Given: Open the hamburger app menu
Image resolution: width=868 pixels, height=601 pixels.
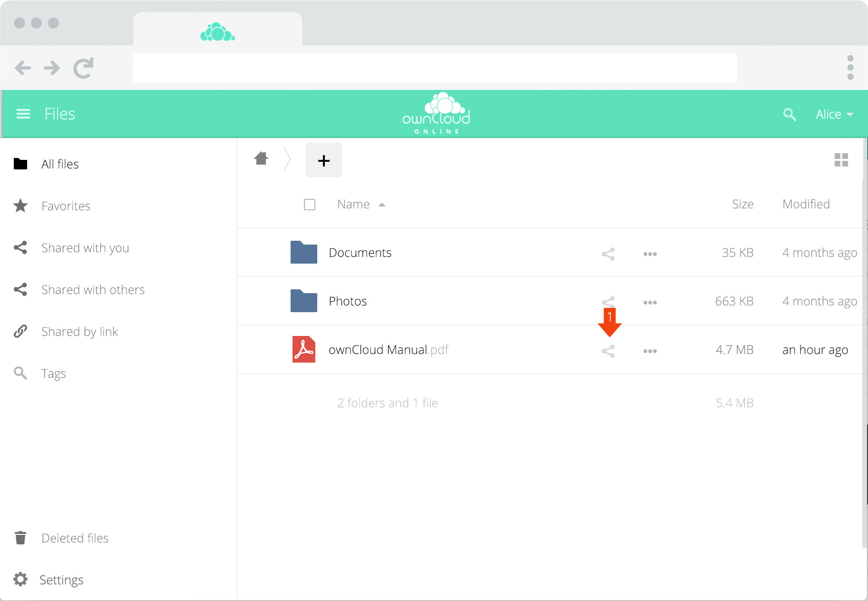Looking at the screenshot, I should click(23, 114).
